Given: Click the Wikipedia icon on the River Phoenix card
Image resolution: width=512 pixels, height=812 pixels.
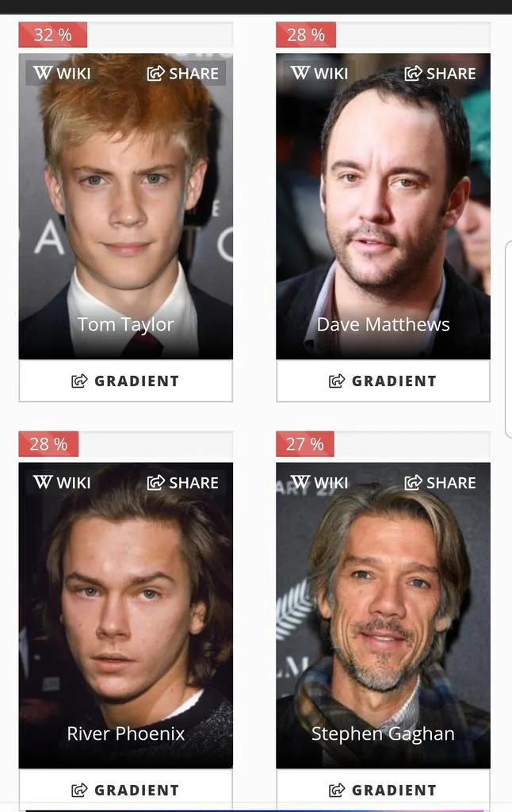Looking at the screenshot, I should pos(43,482).
